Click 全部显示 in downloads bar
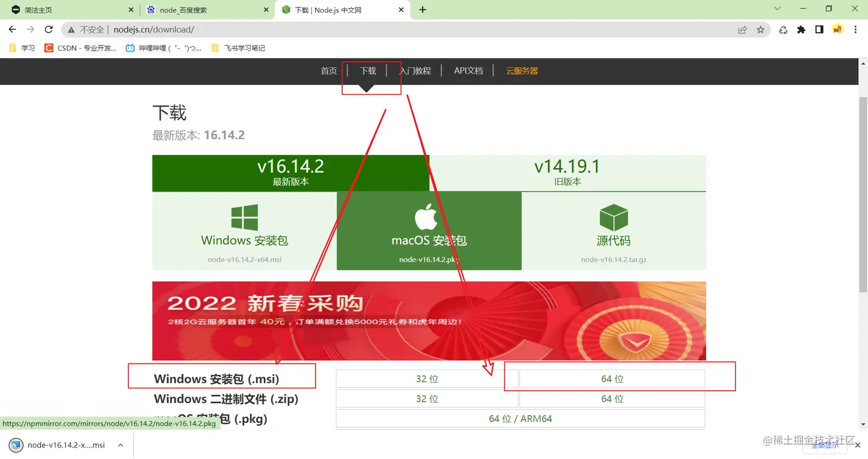Image resolution: width=868 pixels, height=459 pixels. point(826,445)
